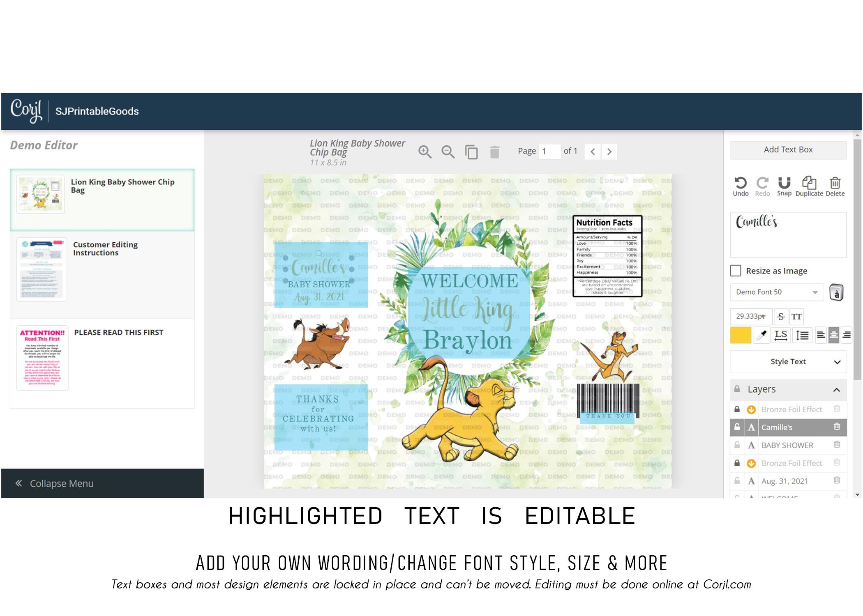Click the zoom out magnifier icon
The height and width of the screenshot is (616, 863).
pos(448,152)
